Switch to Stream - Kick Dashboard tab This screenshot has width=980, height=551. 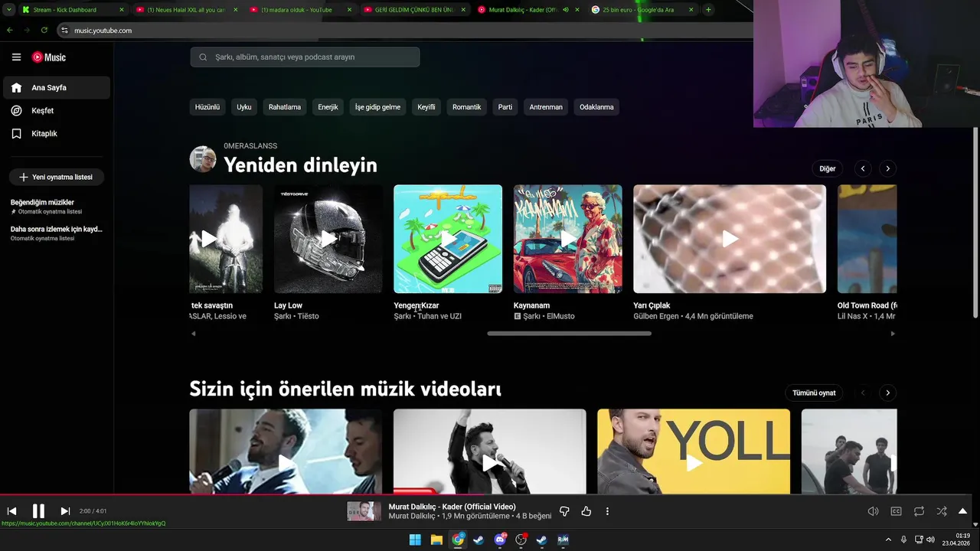coord(73,10)
